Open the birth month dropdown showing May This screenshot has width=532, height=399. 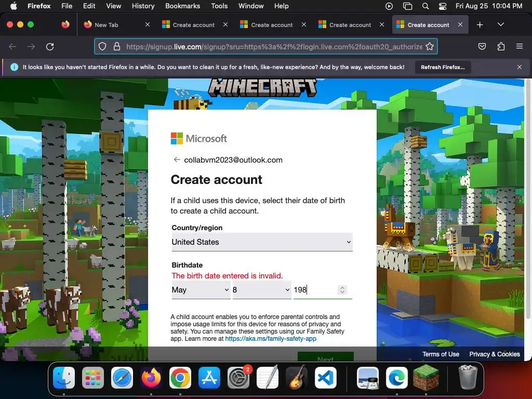201,290
